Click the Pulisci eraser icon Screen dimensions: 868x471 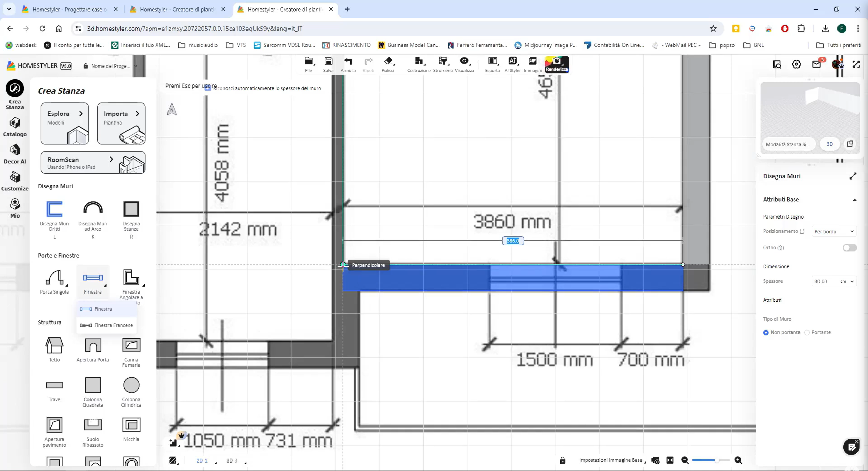coord(388,61)
